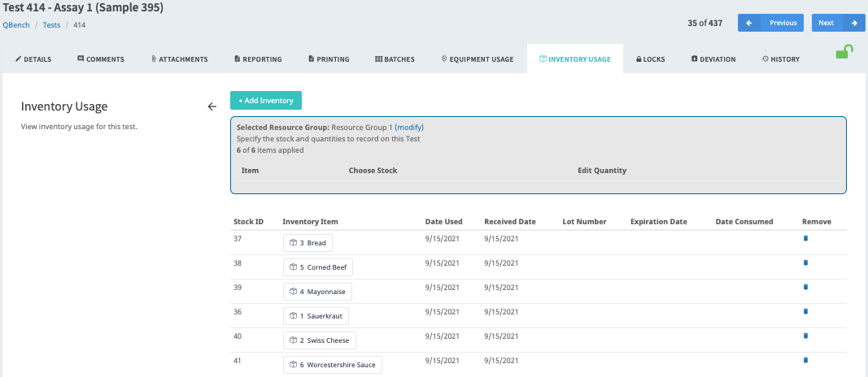
Task: Navigate to the Previous test
Action: (770, 23)
